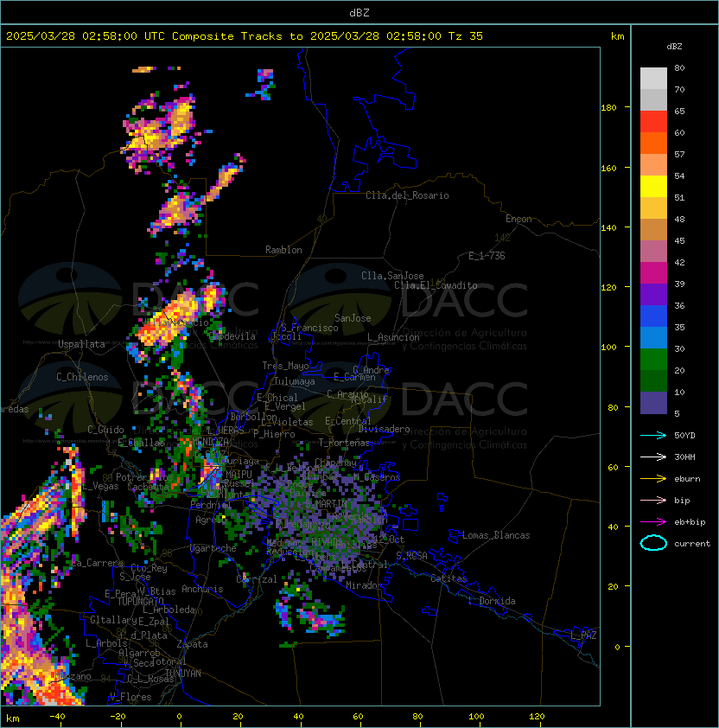Click the 'C_Chilenos' label on map
The image size is (719, 728).
pos(82,377)
